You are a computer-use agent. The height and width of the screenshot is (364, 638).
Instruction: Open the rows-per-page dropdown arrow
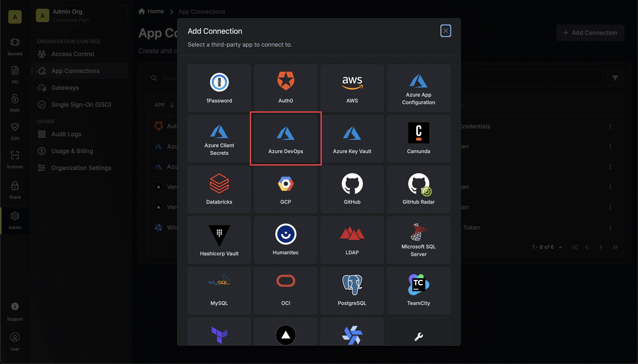click(561, 247)
